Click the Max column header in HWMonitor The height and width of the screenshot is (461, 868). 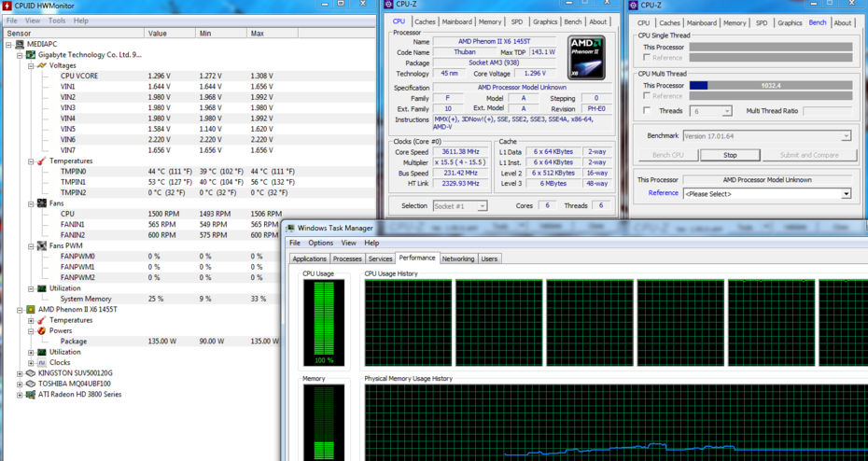(258, 33)
